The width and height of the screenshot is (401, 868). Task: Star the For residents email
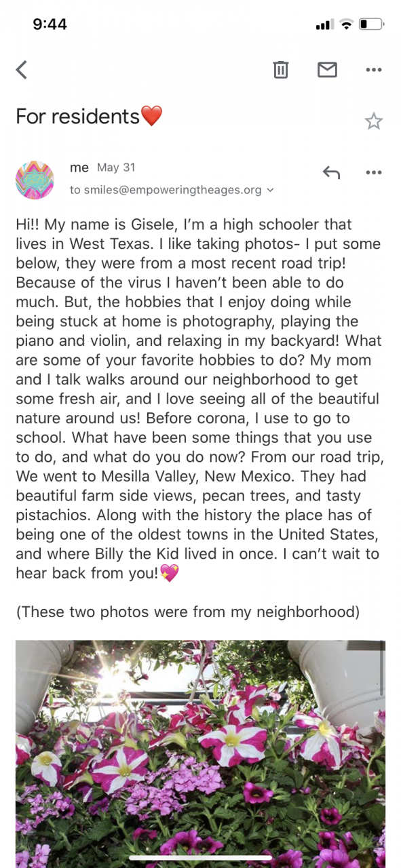[x=374, y=121]
